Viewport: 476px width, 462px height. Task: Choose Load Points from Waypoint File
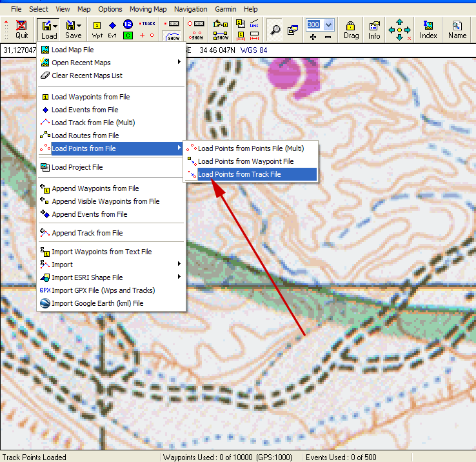tap(251, 161)
